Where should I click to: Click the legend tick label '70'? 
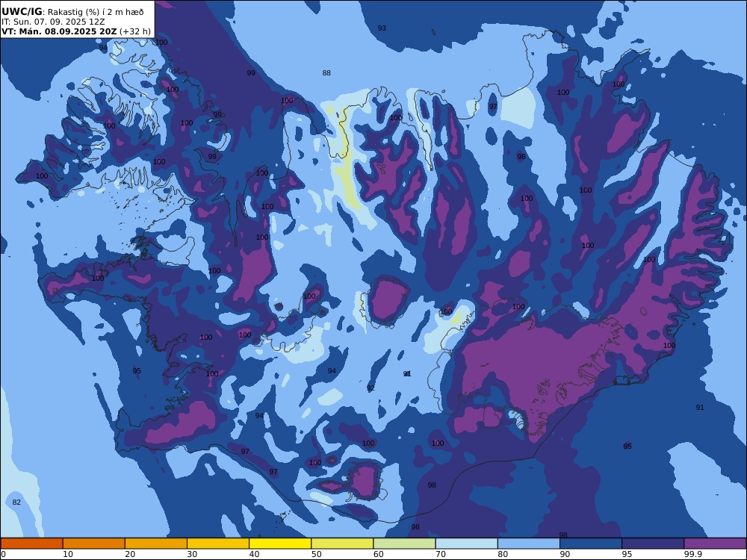(441, 554)
